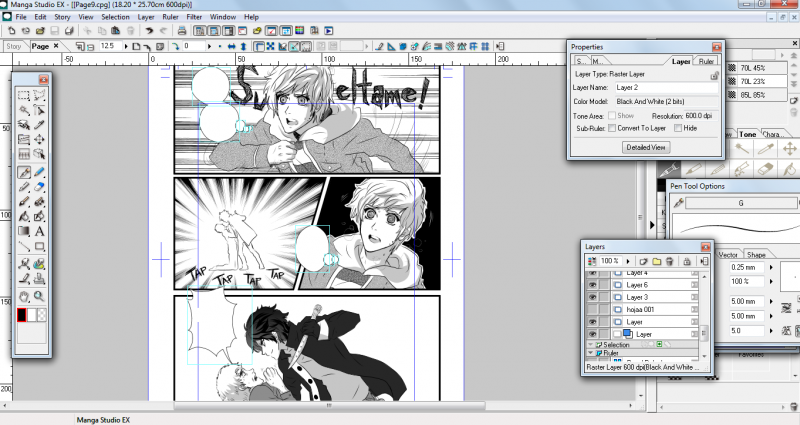The height and width of the screenshot is (425, 800).
Task: Check the Hide sub-ruler checkbox
Action: pos(678,128)
